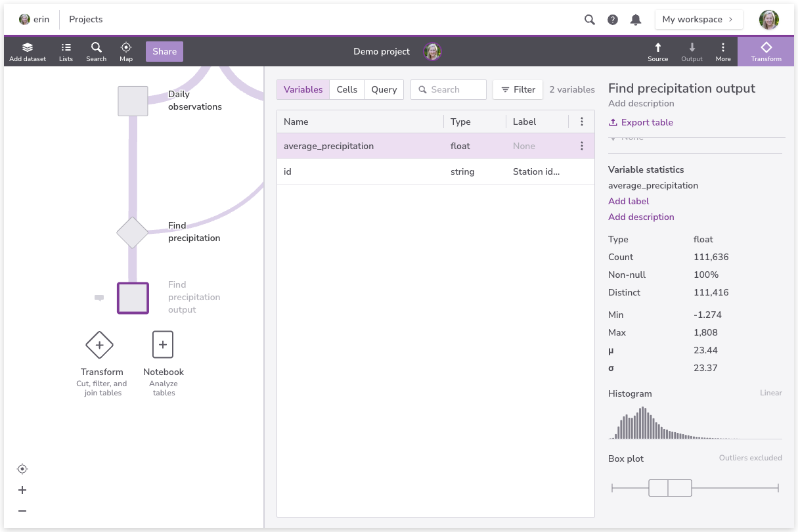The height and width of the screenshot is (532, 798).
Task: Open the More options menu in toolbar
Action: tap(722, 48)
